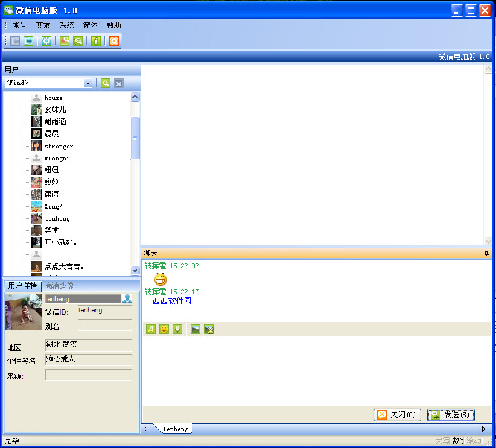496x448 pixels.
Task: Open settings via the gear toolbar icon
Action: [46, 41]
